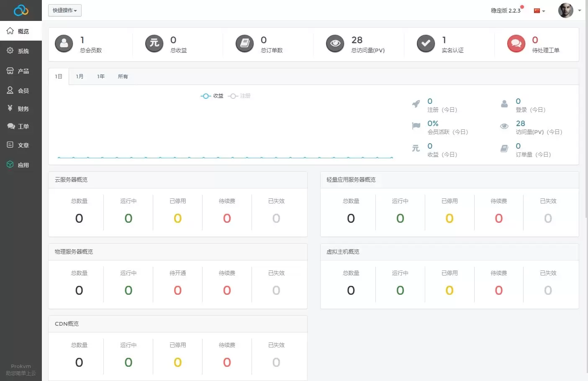Screen dimensions: 588x381
Task: Open 文章 articles in the sidebar
Action: [21, 145]
